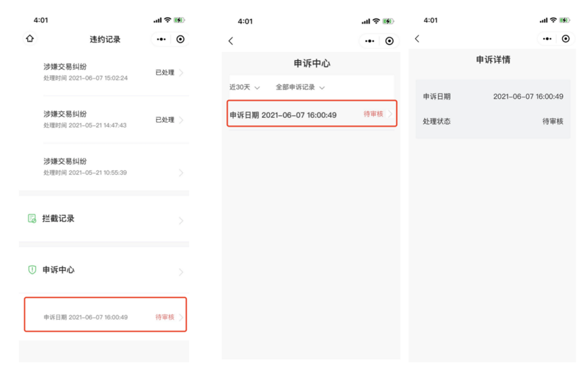
Task: Go back from 申诉详情 screen
Action: [417, 39]
